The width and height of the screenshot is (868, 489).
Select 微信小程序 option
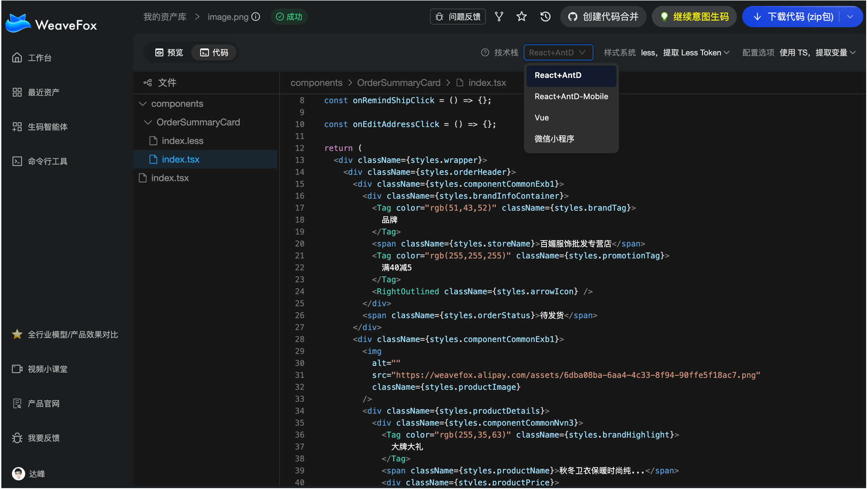(x=571, y=139)
